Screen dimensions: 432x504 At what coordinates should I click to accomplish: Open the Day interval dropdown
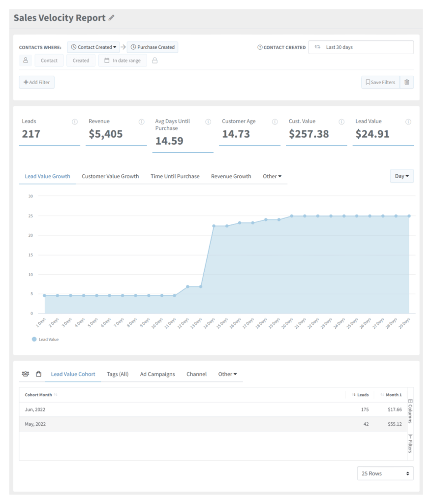tap(402, 176)
